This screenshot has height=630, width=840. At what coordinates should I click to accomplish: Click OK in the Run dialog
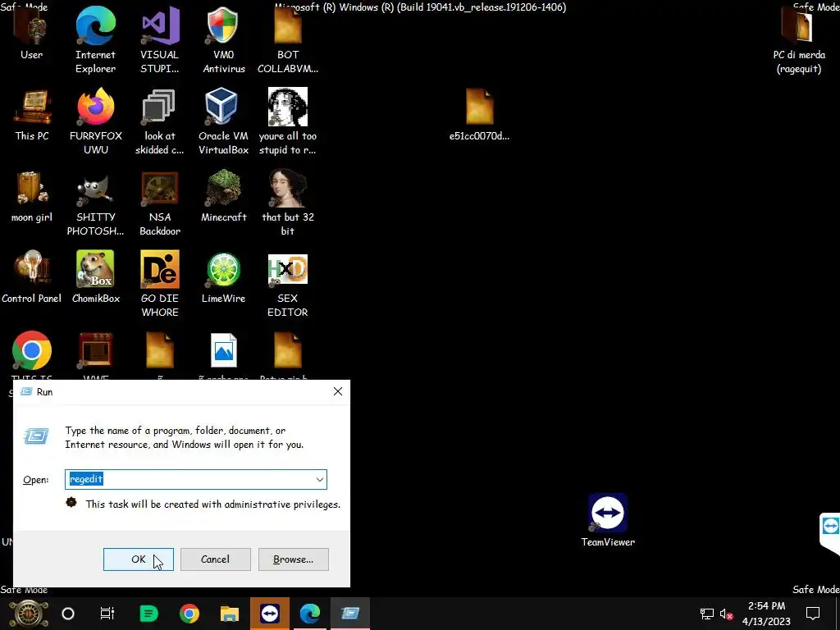click(138, 559)
